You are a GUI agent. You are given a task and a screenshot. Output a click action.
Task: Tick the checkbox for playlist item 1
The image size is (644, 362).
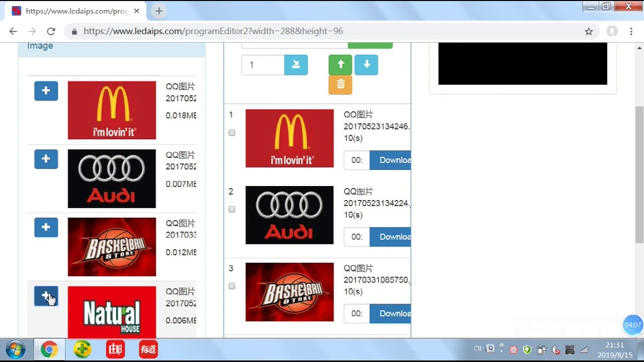(232, 133)
